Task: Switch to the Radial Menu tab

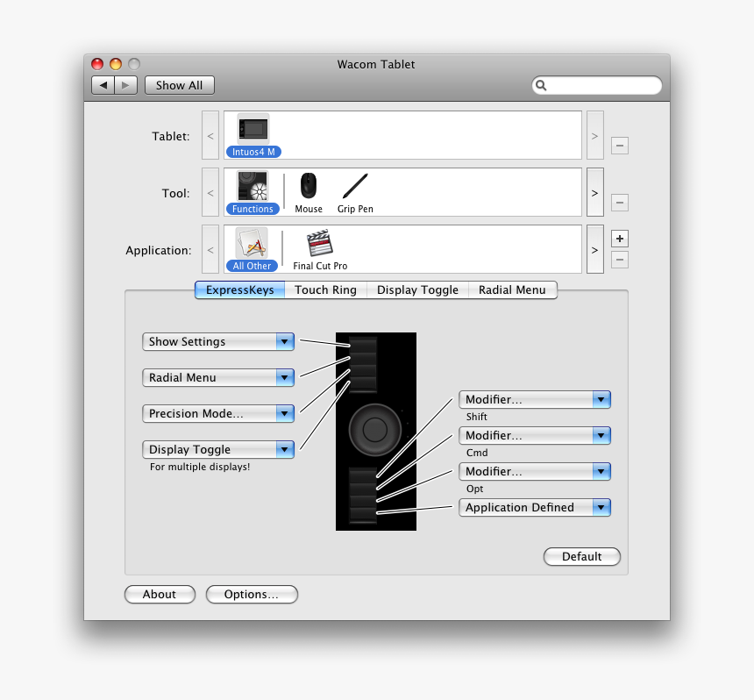Action: tap(512, 290)
